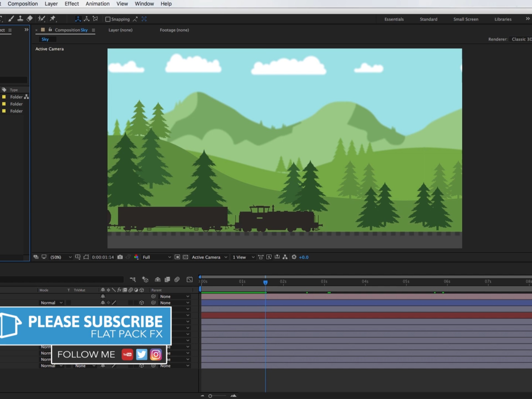Image resolution: width=532 pixels, height=399 pixels.
Task: Click Pixel Aspect Ratio Correction icon
Action: [261, 257]
